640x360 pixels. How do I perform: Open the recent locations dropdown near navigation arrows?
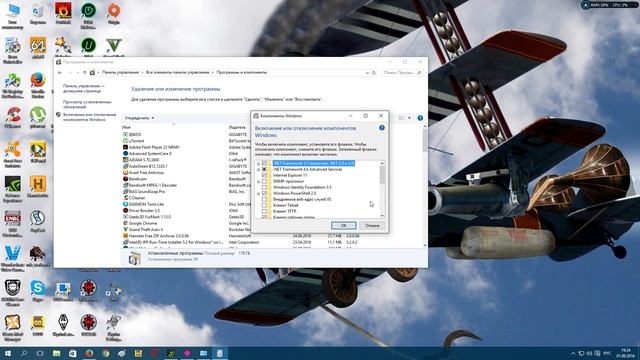78,73
